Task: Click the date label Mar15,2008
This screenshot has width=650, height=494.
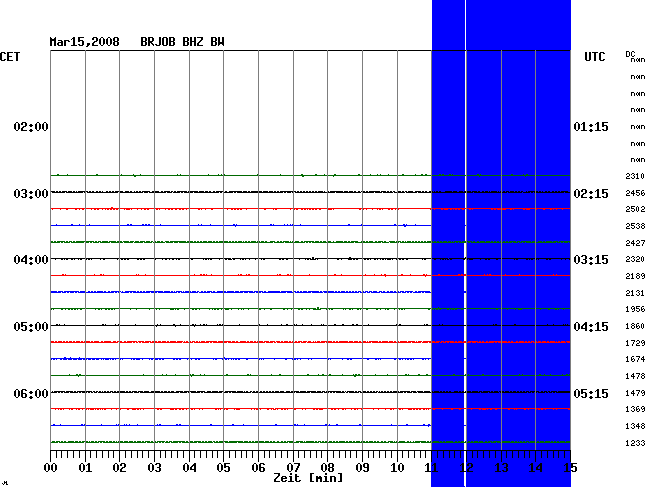Action: tap(85, 42)
